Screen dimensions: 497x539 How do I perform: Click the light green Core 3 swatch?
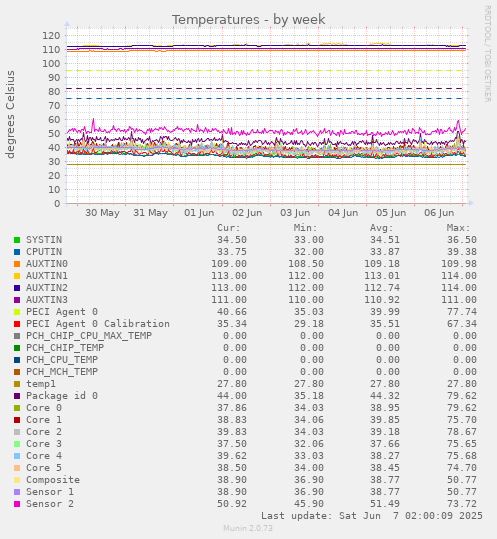coord(17,444)
